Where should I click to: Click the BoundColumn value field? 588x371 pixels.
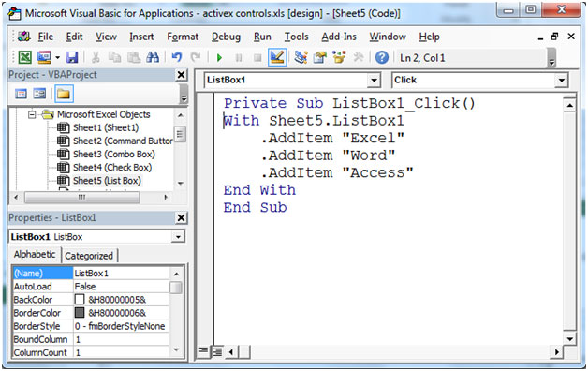(x=121, y=339)
